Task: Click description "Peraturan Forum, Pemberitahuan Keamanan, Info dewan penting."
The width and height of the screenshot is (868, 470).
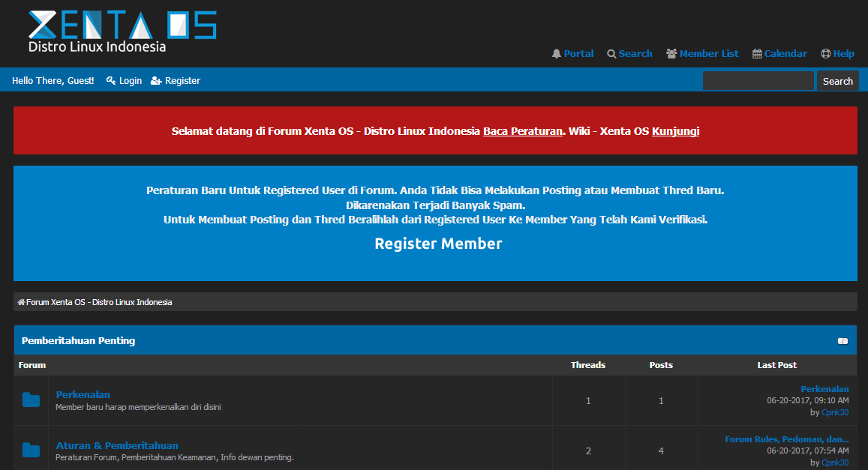Action: [x=175, y=457]
